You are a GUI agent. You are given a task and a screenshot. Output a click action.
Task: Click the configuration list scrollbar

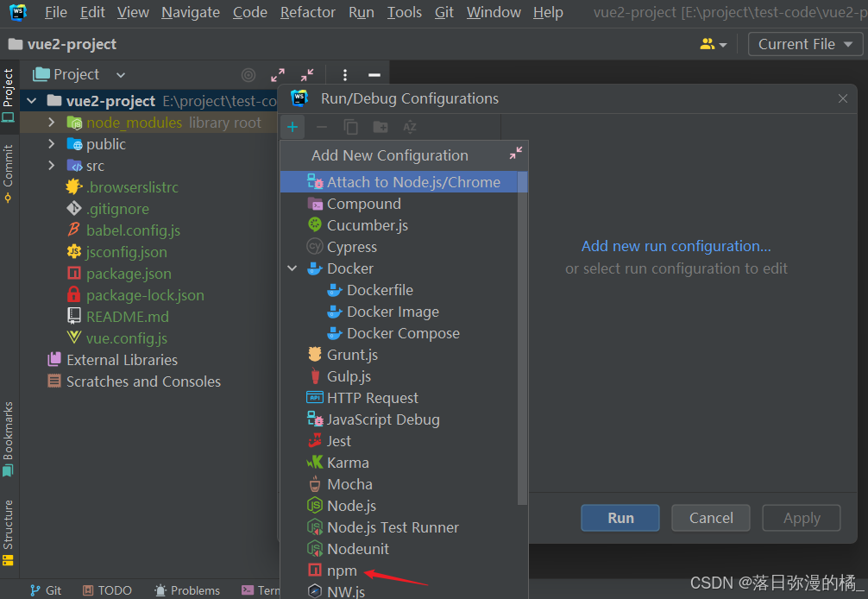523,337
